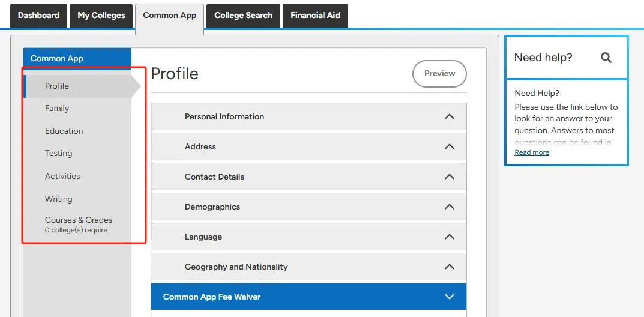Open Family in the sidebar

point(57,109)
